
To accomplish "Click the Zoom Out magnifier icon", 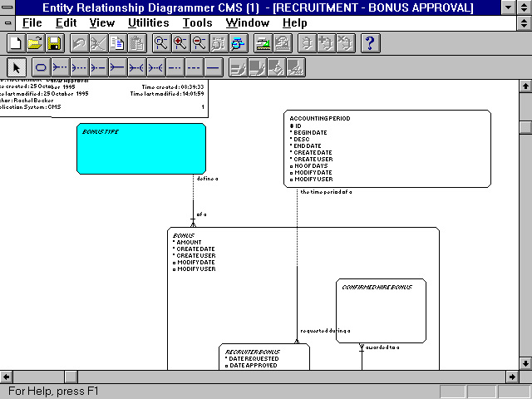I will [x=199, y=43].
